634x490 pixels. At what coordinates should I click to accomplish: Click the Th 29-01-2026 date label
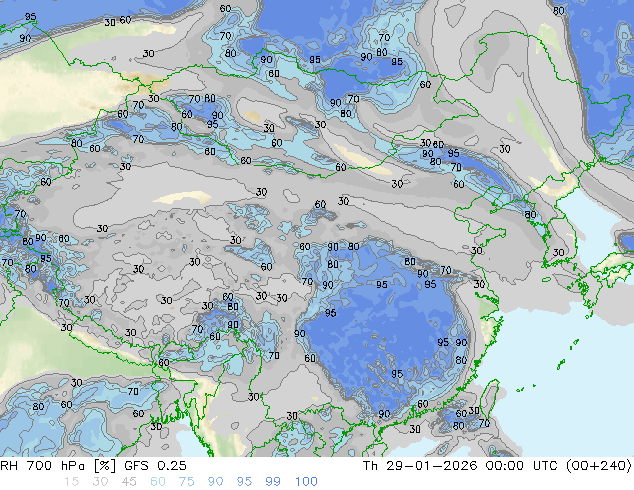(x=420, y=466)
